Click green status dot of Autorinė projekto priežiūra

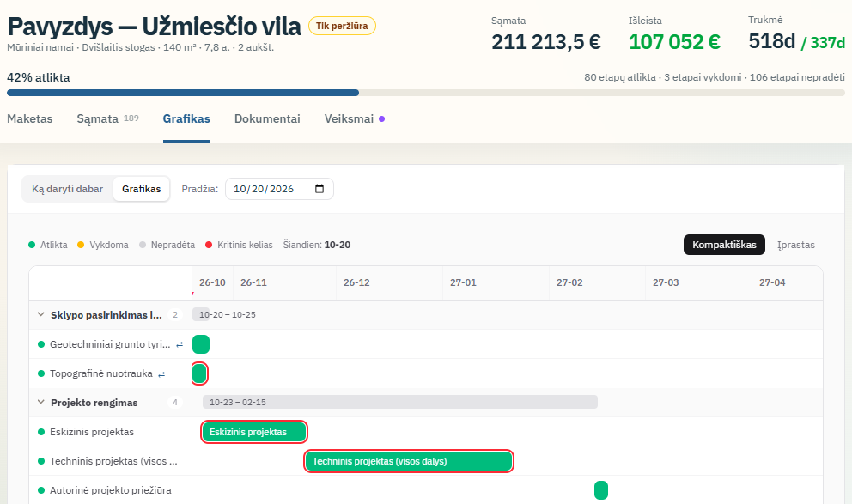click(40, 490)
